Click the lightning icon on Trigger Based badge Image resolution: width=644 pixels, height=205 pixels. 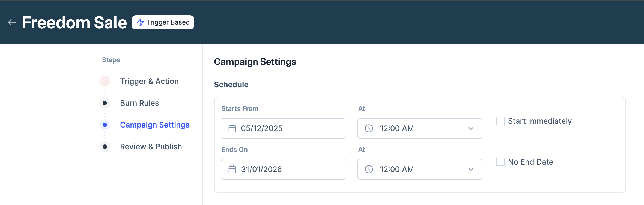pos(140,22)
